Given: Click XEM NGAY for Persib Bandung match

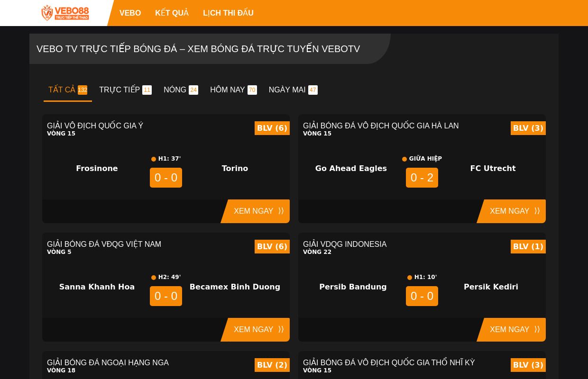Looking at the screenshot, I should [514, 330].
